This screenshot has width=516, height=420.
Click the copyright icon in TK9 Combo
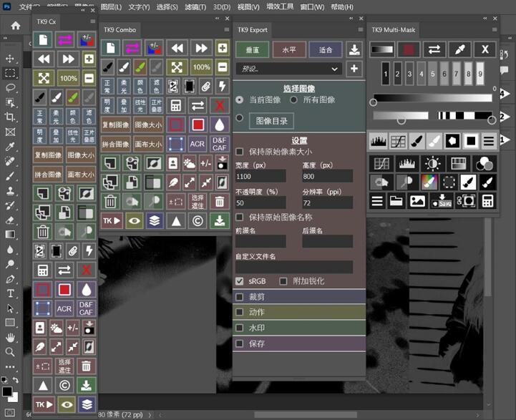(198, 220)
